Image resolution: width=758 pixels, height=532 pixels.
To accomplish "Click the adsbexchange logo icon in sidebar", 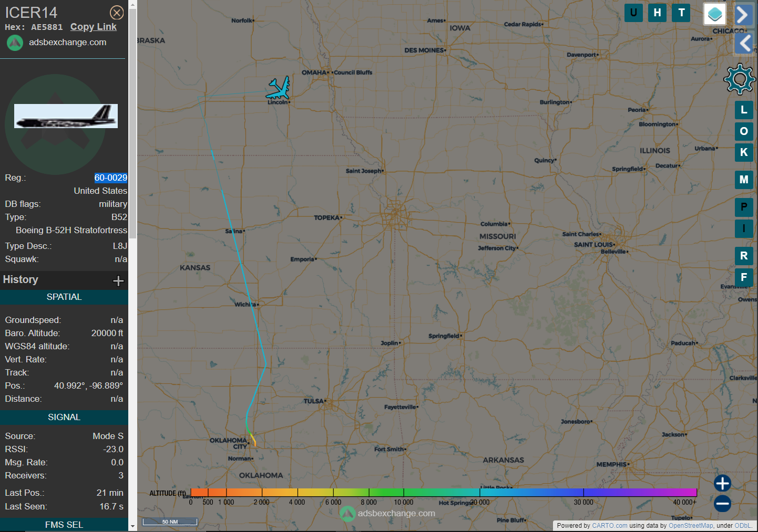I will 15,43.
